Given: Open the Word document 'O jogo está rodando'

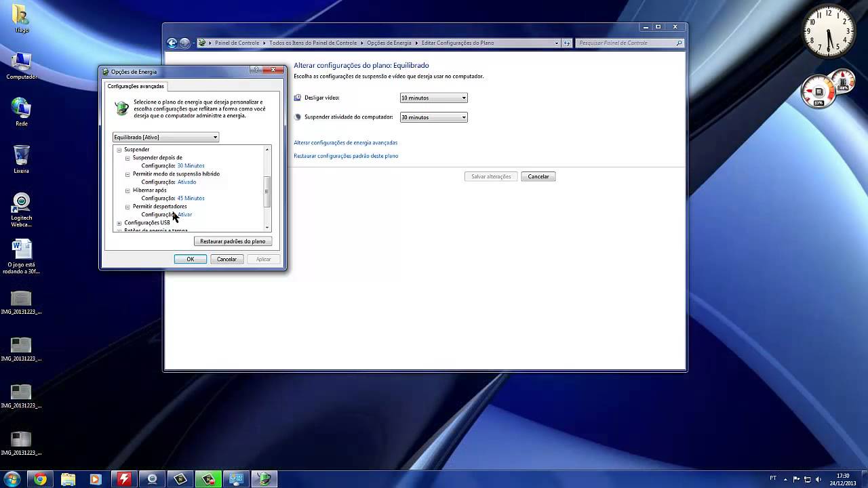Looking at the screenshot, I should pyautogui.click(x=22, y=257).
